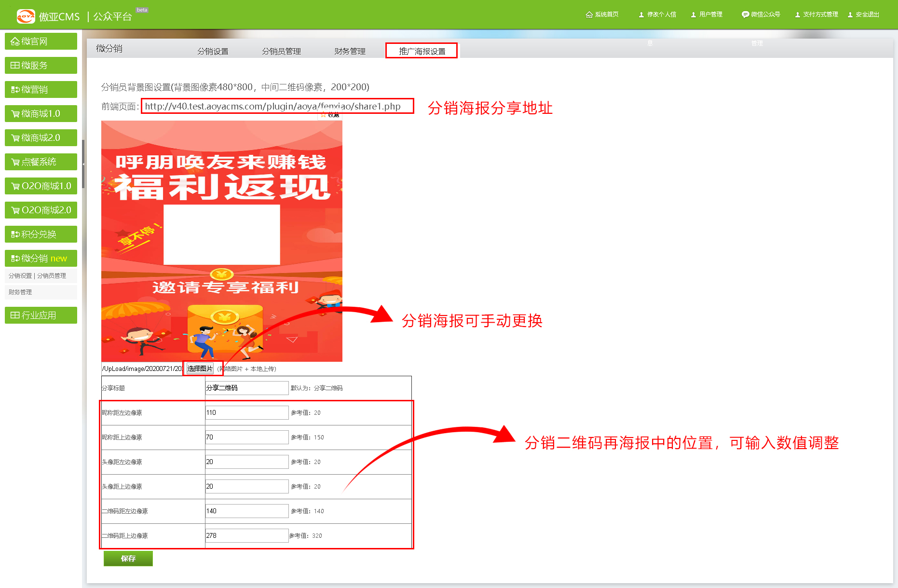The image size is (898, 588).
Task: Open 微官网 in the sidebar
Action: tap(41, 41)
